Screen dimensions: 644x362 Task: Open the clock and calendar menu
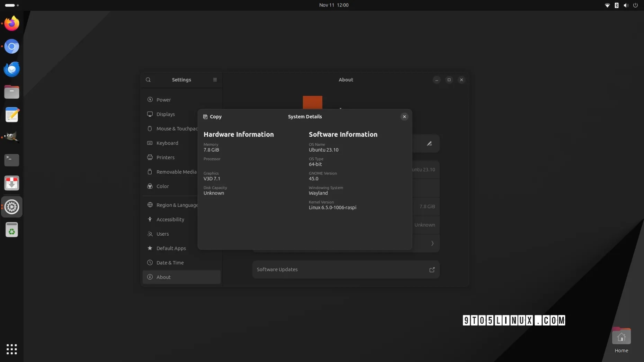[334, 5]
